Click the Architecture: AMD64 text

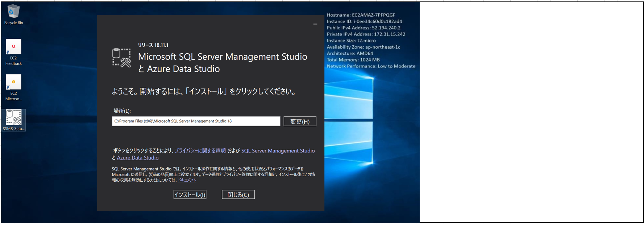[350, 53]
